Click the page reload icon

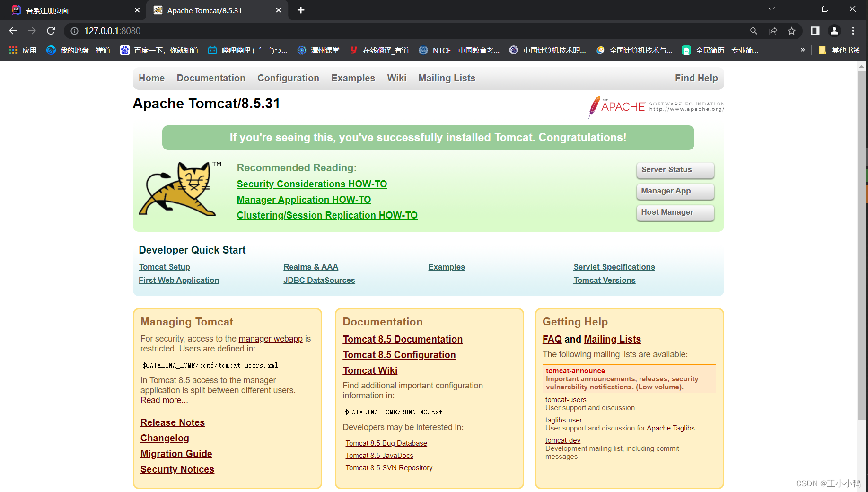(51, 31)
